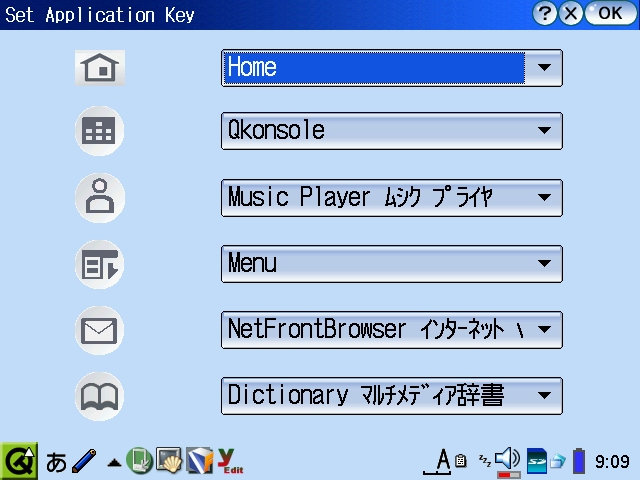Image resolution: width=640 pixels, height=480 pixels.
Task: Click the SD card tray icon
Action: (x=537, y=461)
